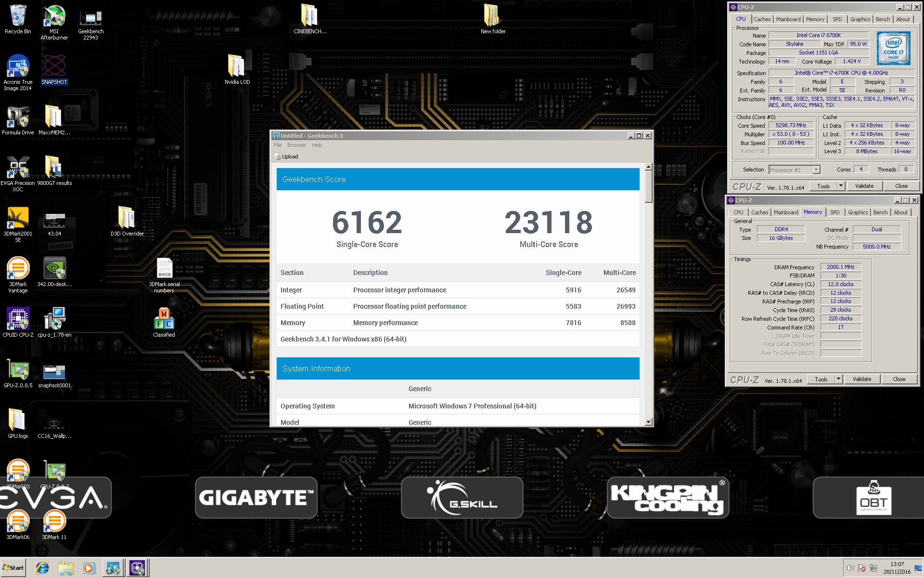Open the New folder desktop icon
924x578 pixels.
tap(493, 19)
